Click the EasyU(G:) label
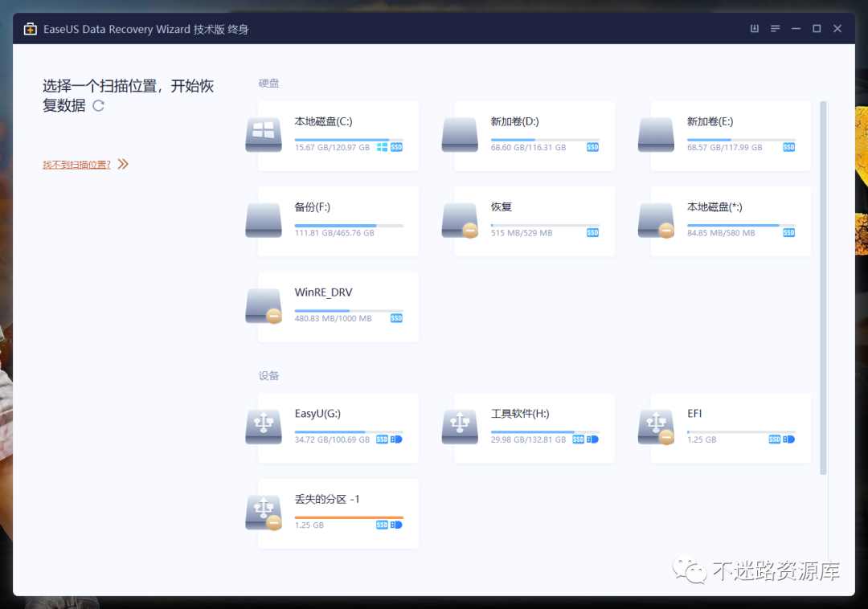This screenshot has width=868, height=609. (x=317, y=413)
